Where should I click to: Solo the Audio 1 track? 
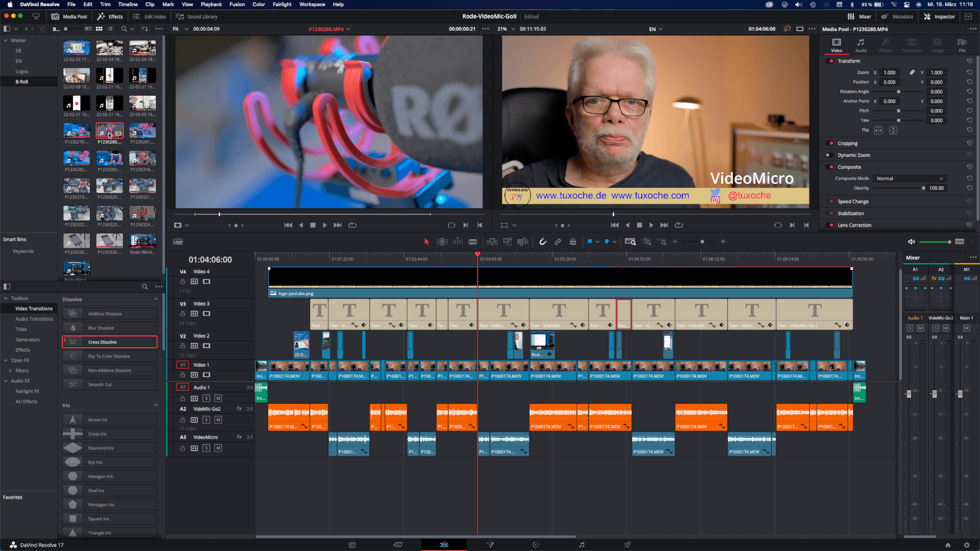click(x=206, y=398)
